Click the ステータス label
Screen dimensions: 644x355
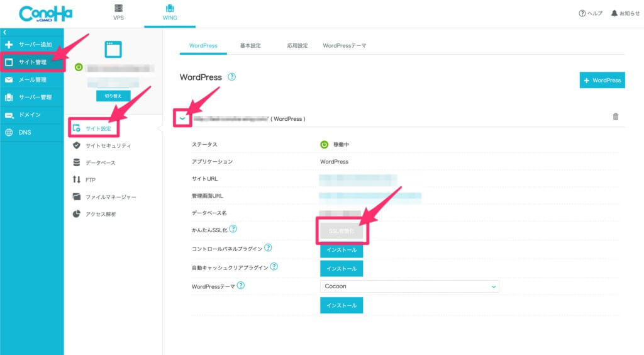(204, 145)
